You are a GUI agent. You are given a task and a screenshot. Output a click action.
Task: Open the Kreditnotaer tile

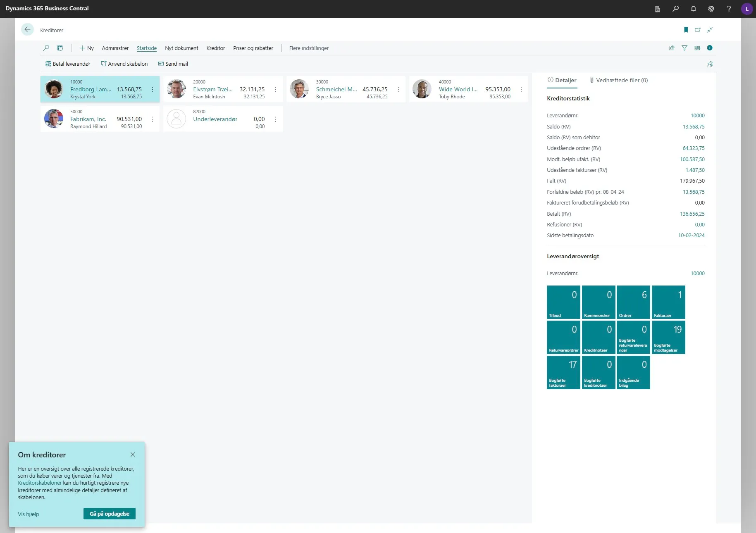pyautogui.click(x=599, y=337)
